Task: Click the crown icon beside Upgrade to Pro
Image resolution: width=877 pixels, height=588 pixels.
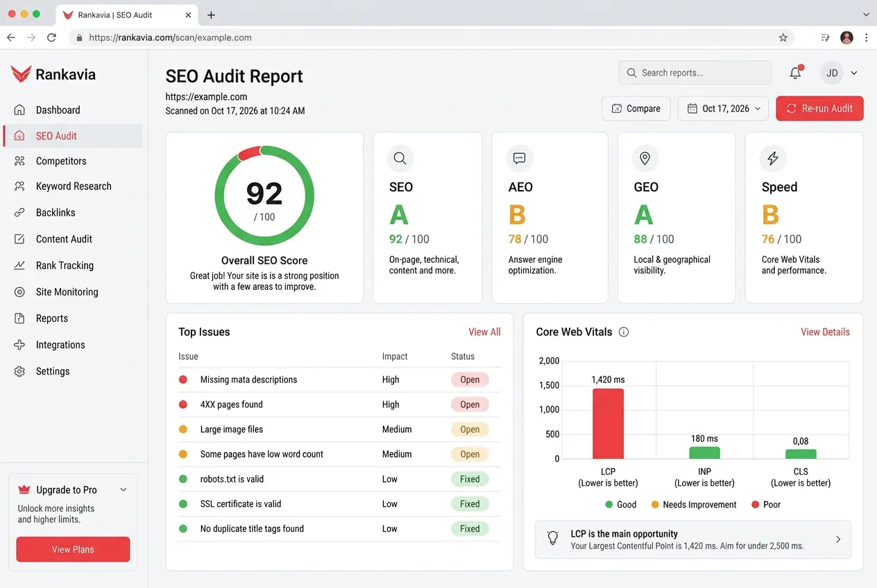Action: pyautogui.click(x=24, y=490)
